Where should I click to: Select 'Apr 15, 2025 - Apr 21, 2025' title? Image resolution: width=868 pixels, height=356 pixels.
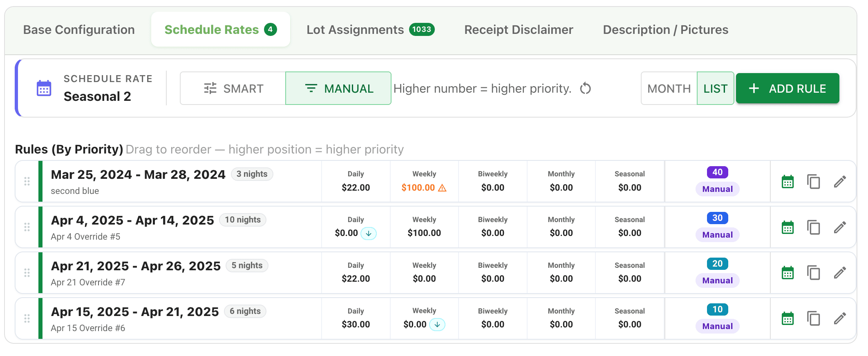(x=135, y=311)
